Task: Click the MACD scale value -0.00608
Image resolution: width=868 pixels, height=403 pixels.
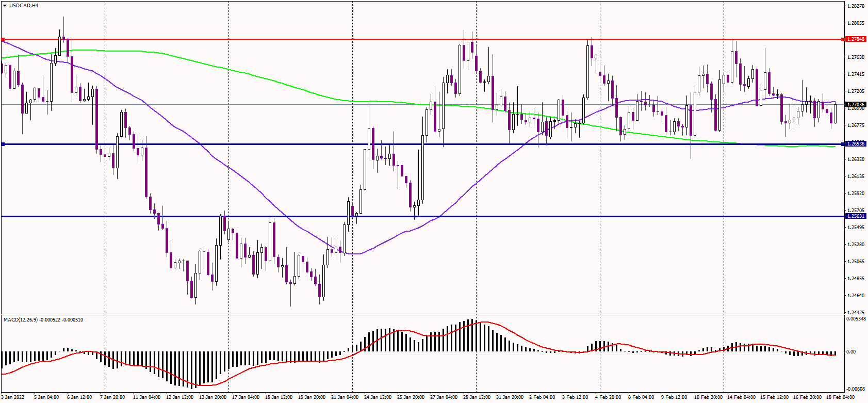Action: pyautogui.click(x=856, y=389)
